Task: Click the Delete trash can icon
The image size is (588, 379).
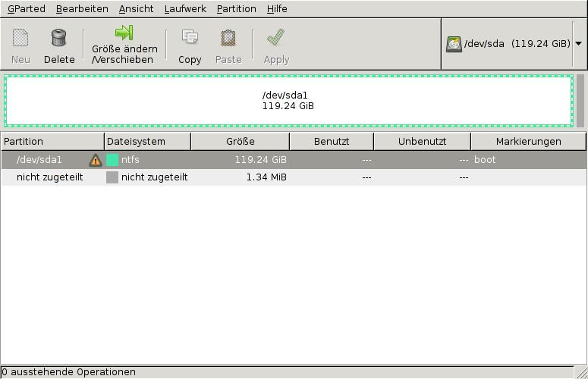Action: 59,37
